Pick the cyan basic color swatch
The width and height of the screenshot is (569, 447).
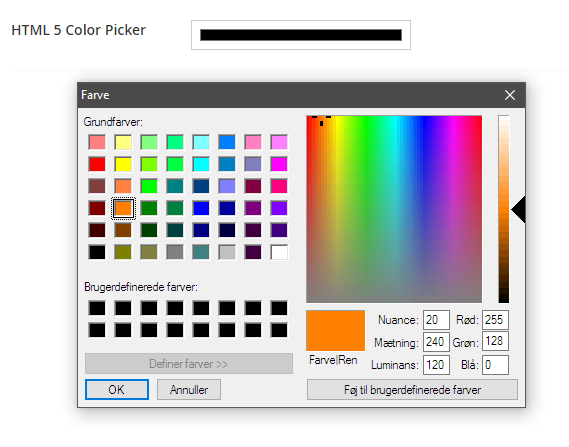(201, 164)
